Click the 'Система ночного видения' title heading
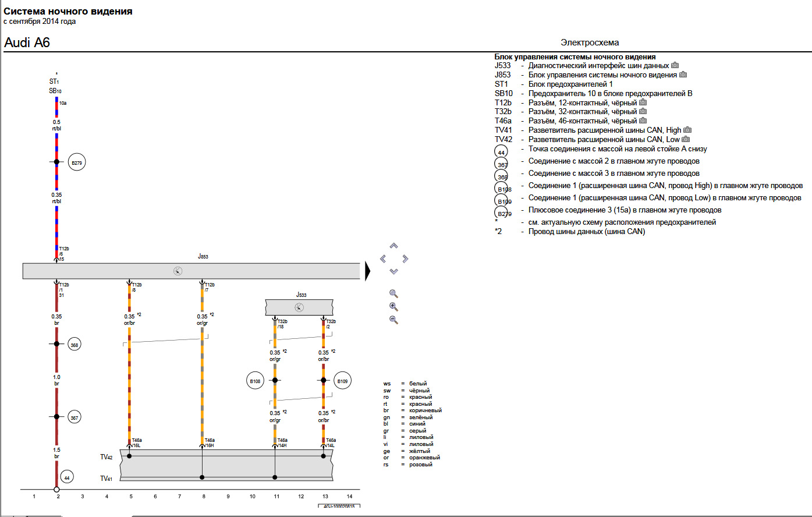This screenshot has width=812, height=517. tap(68, 11)
